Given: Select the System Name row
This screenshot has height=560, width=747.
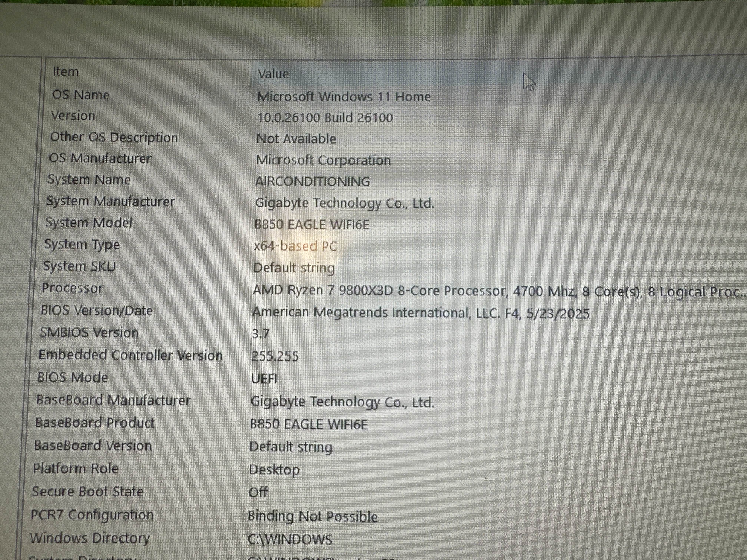Looking at the screenshot, I should tap(89, 180).
